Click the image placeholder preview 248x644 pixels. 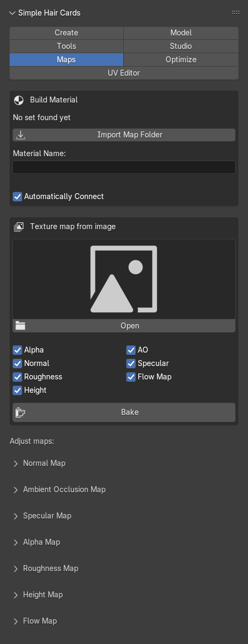click(x=124, y=279)
